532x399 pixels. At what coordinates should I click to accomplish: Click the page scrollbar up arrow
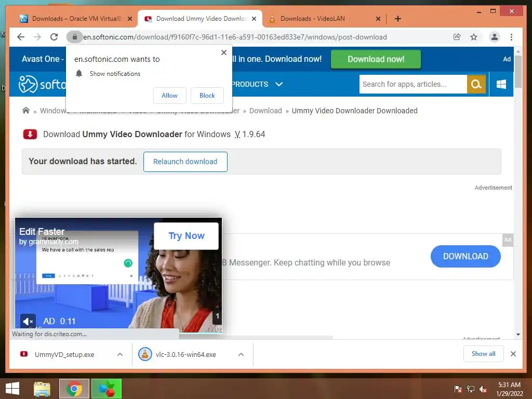[518, 51]
